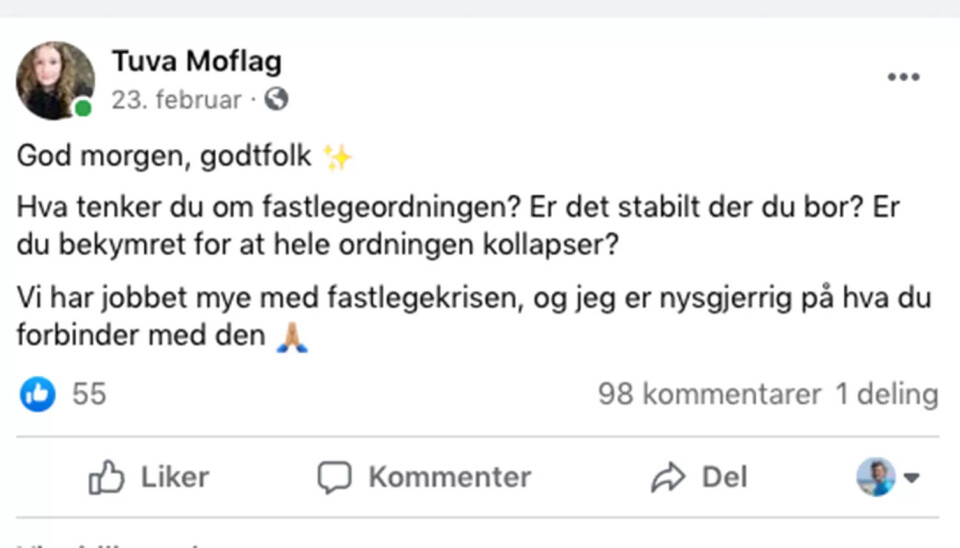This screenshot has width=960, height=548.
Task: Click the praying hands emoji in post
Action: point(293,336)
